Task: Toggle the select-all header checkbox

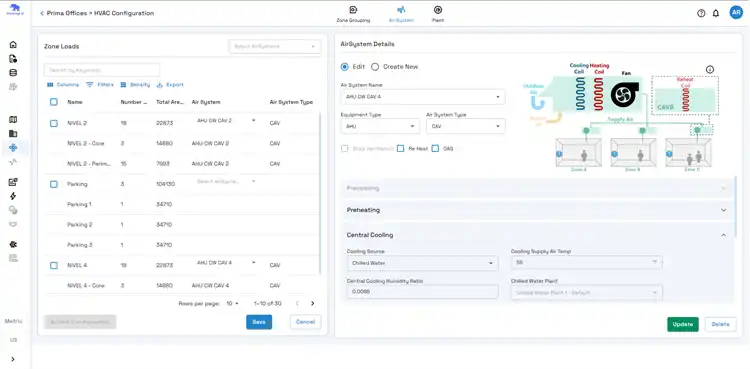Action: coord(54,102)
